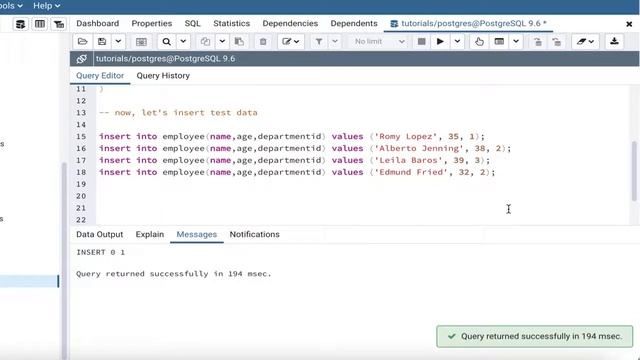This screenshot has height=360, width=640.
Task: Click the Find magnifier icon
Action: (167, 41)
